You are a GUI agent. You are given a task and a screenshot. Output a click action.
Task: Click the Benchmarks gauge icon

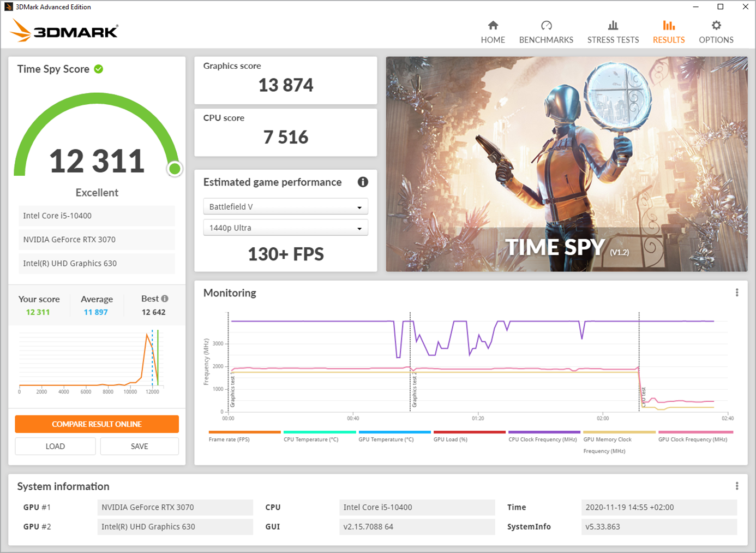[546, 24]
